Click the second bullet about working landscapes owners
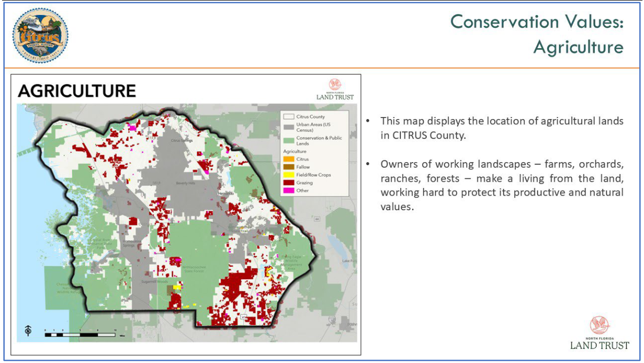This screenshot has height=363, width=644. [501, 185]
